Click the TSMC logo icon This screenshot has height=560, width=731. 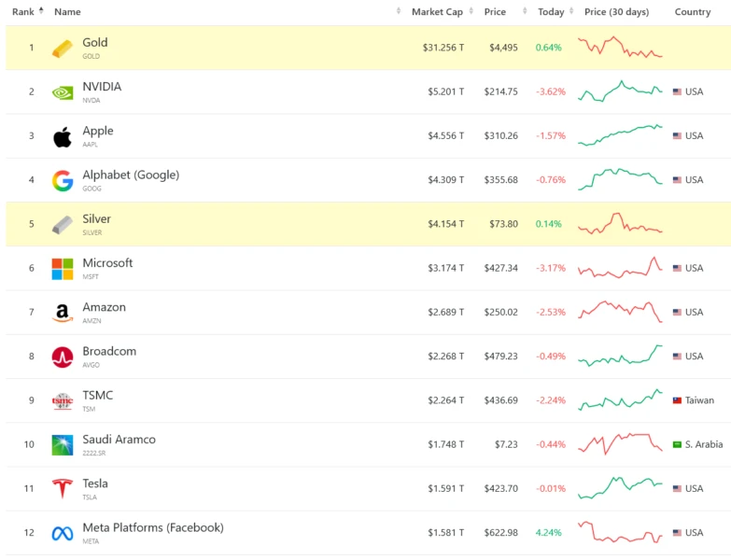(x=62, y=401)
